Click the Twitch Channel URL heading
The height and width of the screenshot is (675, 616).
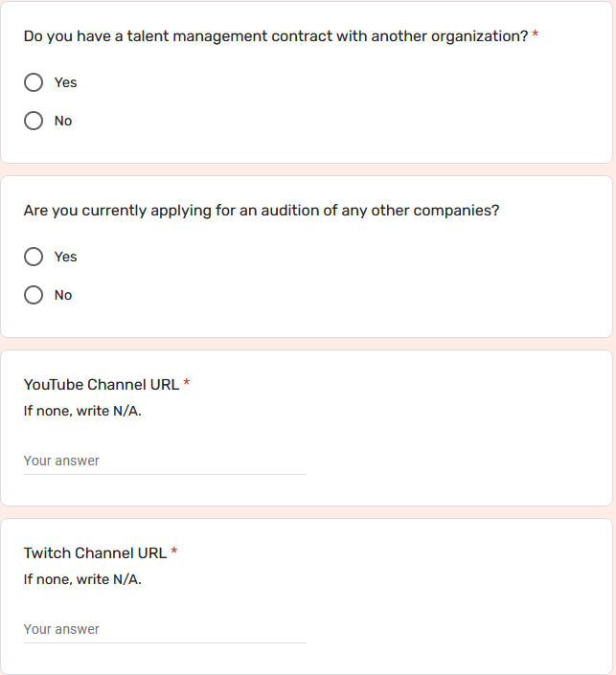pyautogui.click(x=95, y=552)
